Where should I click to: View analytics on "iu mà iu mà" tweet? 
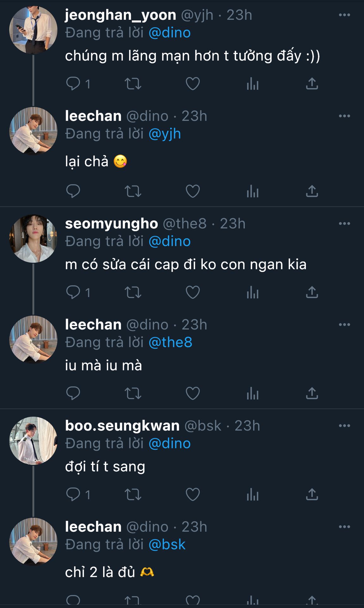pyautogui.click(x=252, y=394)
